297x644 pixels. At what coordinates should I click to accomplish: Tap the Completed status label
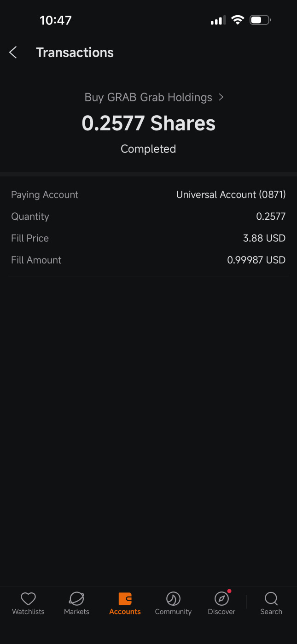pyautogui.click(x=148, y=149)
